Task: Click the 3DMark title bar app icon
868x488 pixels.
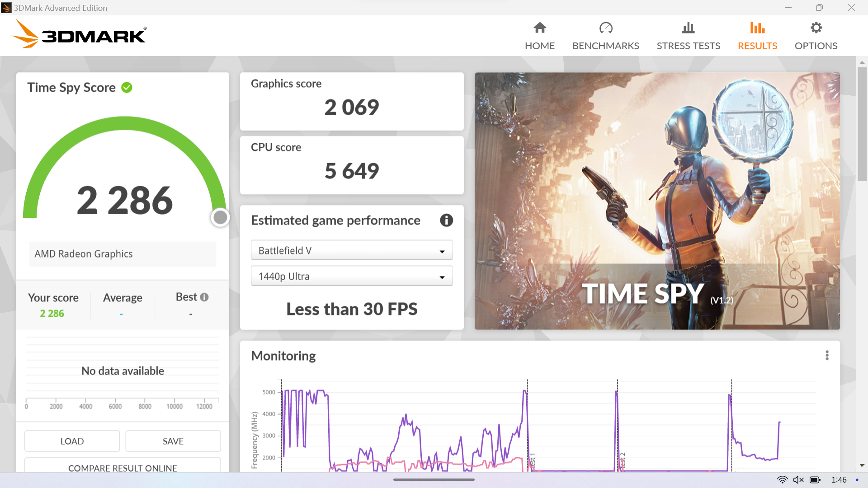Action: [x=6, y=8]
